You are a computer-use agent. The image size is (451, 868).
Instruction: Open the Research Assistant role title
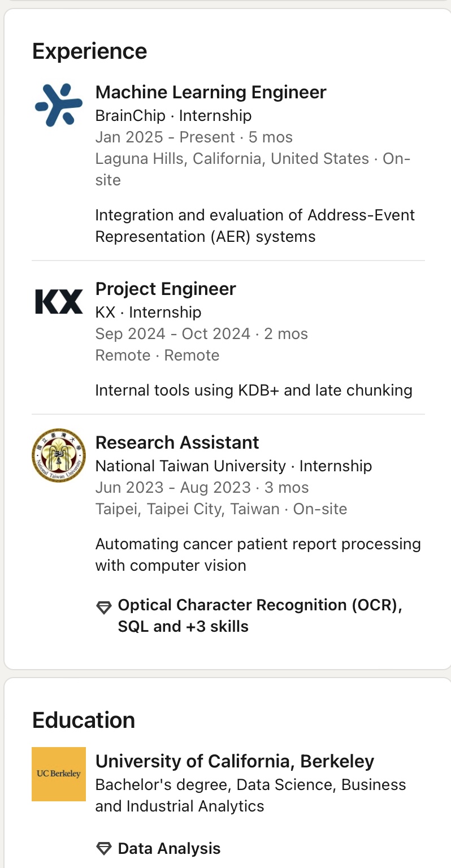point(177,442)
